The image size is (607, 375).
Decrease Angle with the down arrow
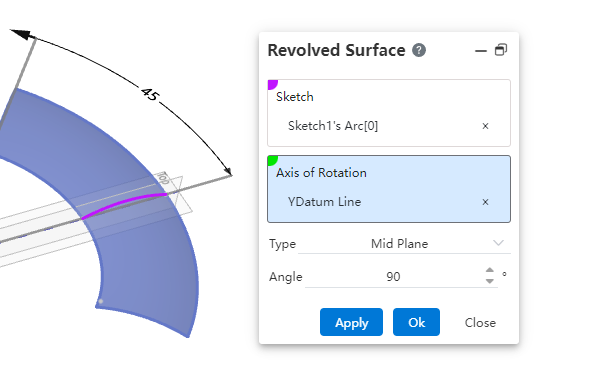pyautogui.click(x=490, y=281)
